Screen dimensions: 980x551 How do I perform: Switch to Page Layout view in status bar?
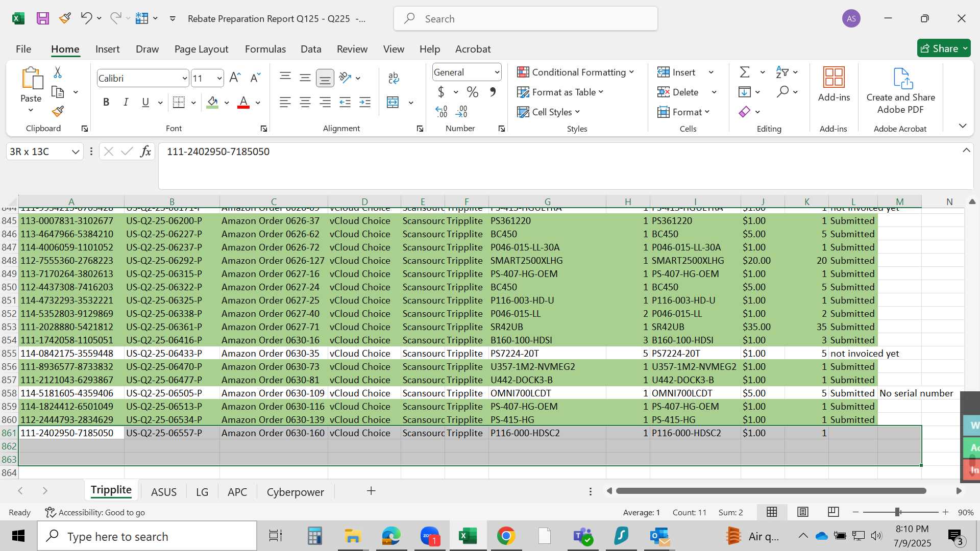(x=803, y=512)
